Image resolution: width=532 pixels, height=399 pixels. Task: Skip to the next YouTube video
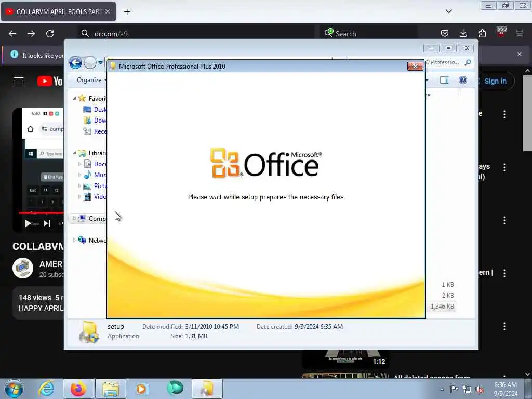[47, 223]
